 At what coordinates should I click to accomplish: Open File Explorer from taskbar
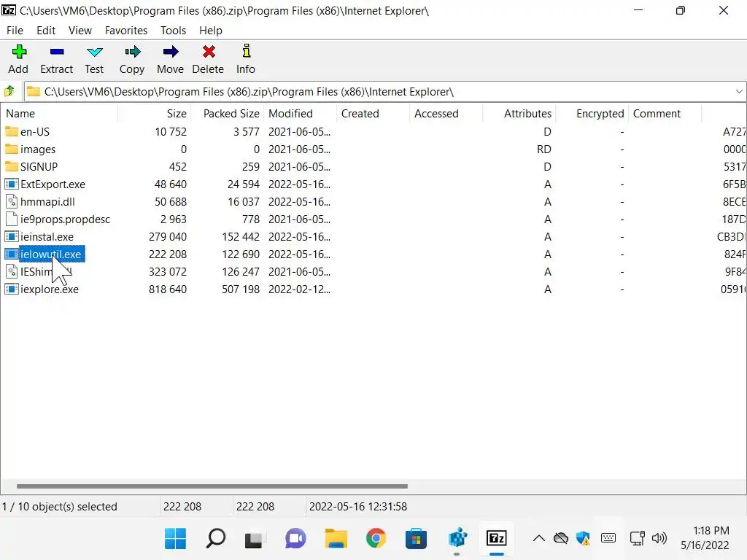click(336, 539)
